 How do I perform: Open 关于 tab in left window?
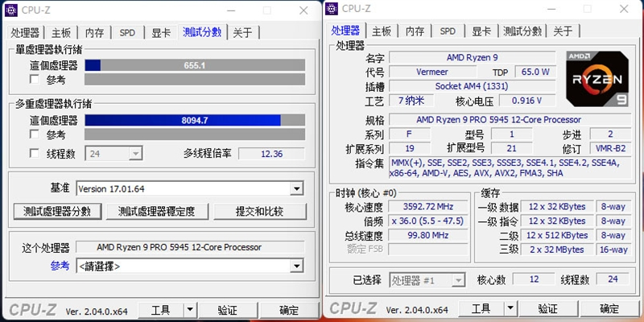pos(243,33)
